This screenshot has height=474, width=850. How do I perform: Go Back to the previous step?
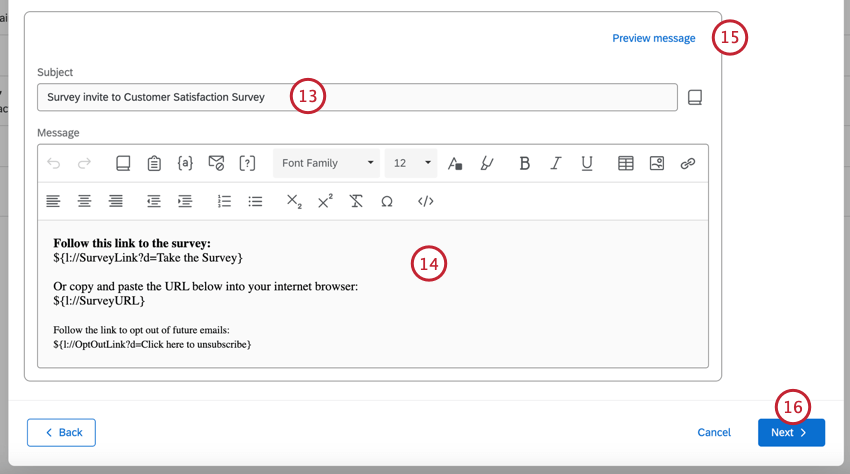click(61, 432)
